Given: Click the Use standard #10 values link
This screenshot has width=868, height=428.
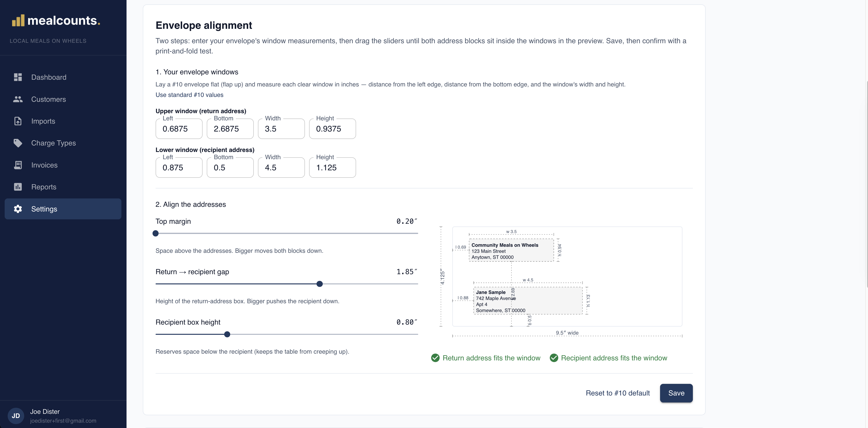Looking at the screenshot, I should (189, 95).
